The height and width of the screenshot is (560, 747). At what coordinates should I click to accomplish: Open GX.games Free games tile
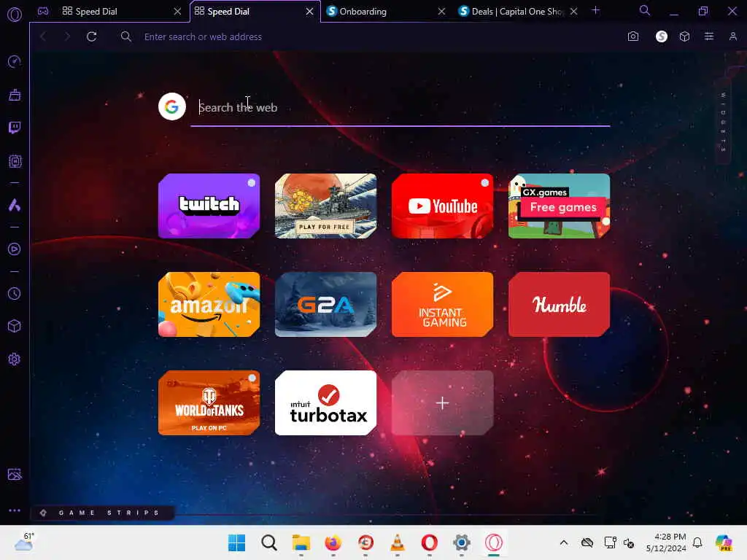pos(560,206)
